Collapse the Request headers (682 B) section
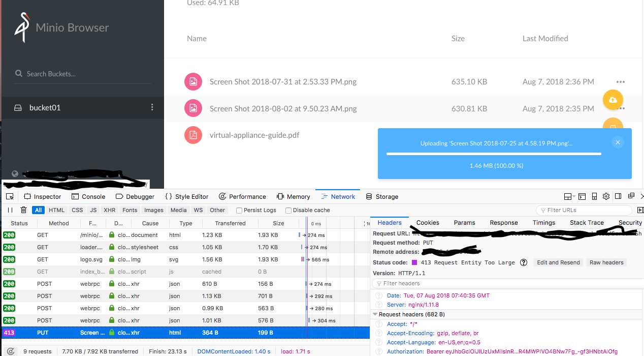644x356 pixels. (x=375, y=315)
